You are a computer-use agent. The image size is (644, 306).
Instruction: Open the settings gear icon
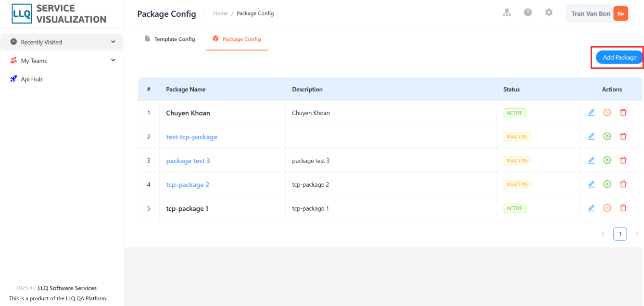tap(549, 13)
